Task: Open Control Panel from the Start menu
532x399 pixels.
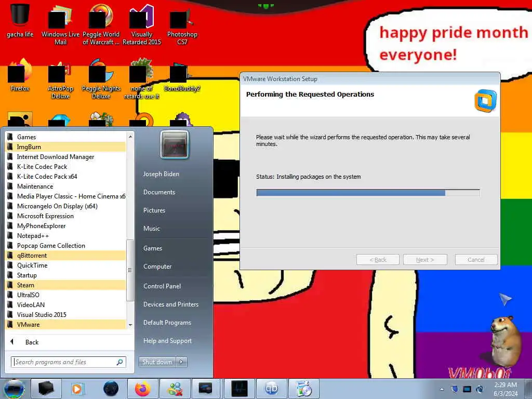Action: (162, 286)
